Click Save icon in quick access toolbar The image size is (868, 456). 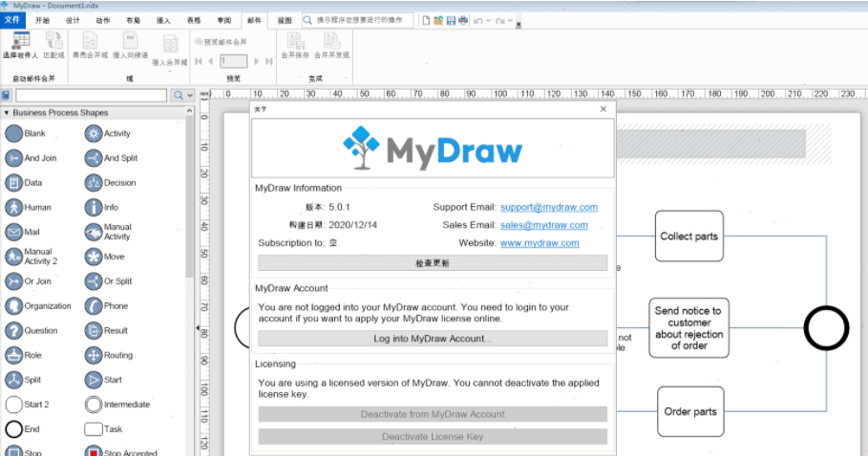click(451, 21)
